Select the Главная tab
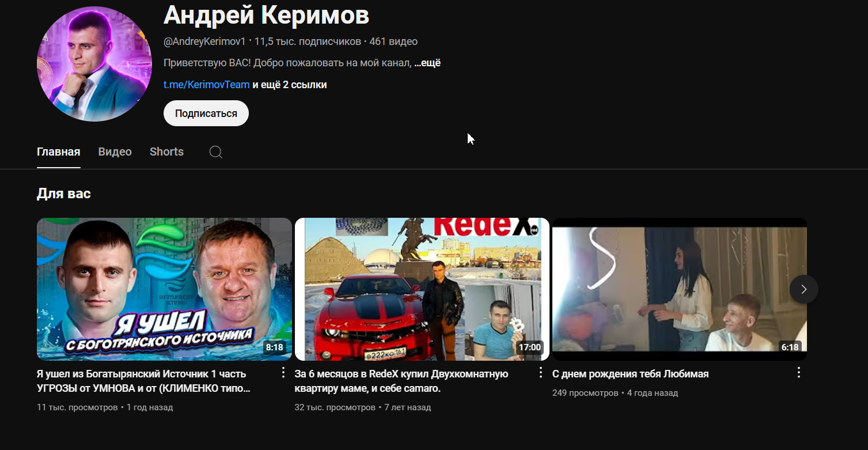The image size is (868, 450). (x=58, y=152)
